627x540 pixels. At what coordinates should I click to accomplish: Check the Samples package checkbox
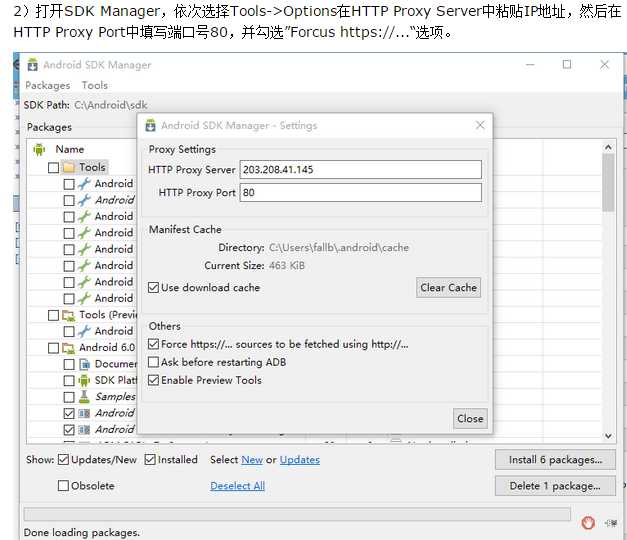tap(69, 397)
